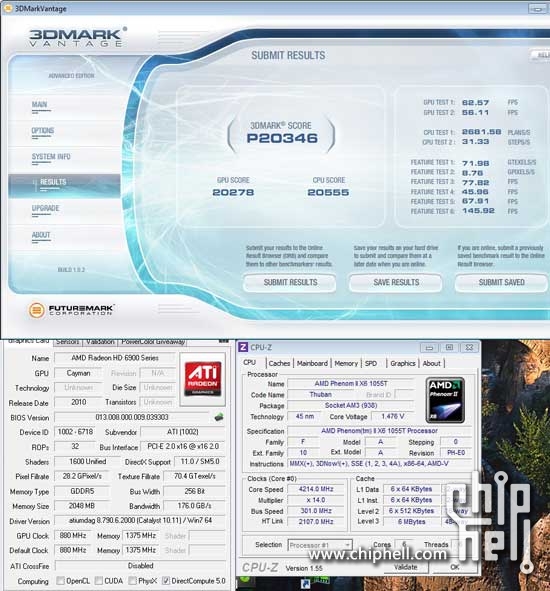Click the 3DMark Vantage title bar icon
The height and width of the screenshot is (591, 550).
[8, 8]
